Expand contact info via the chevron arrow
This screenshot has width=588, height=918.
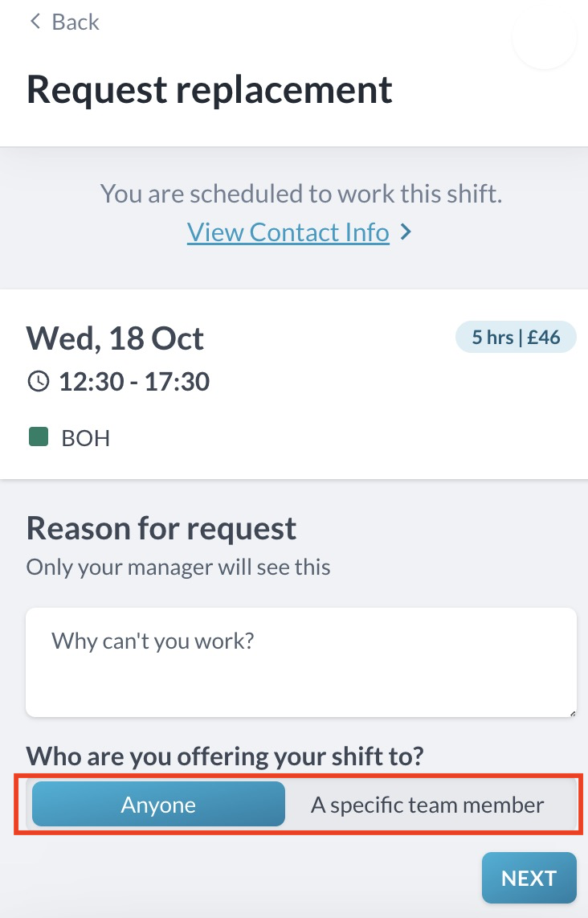[x=406, y=232]
